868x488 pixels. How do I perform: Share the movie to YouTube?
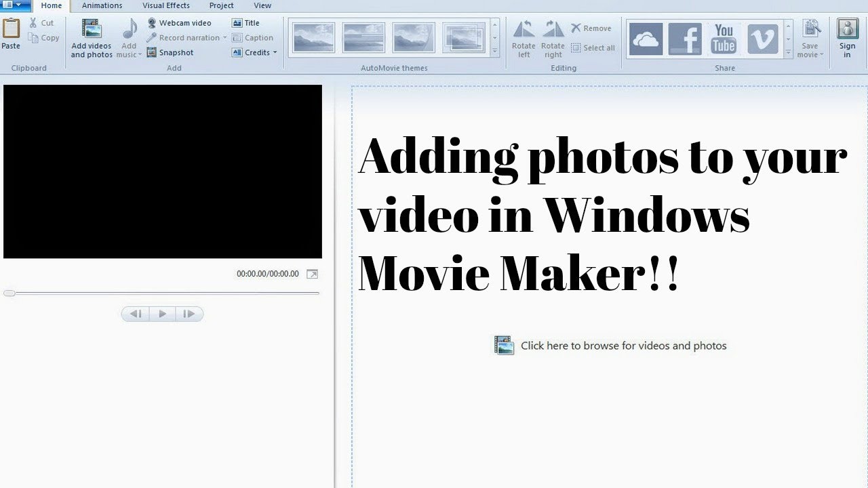coord(724,38)
